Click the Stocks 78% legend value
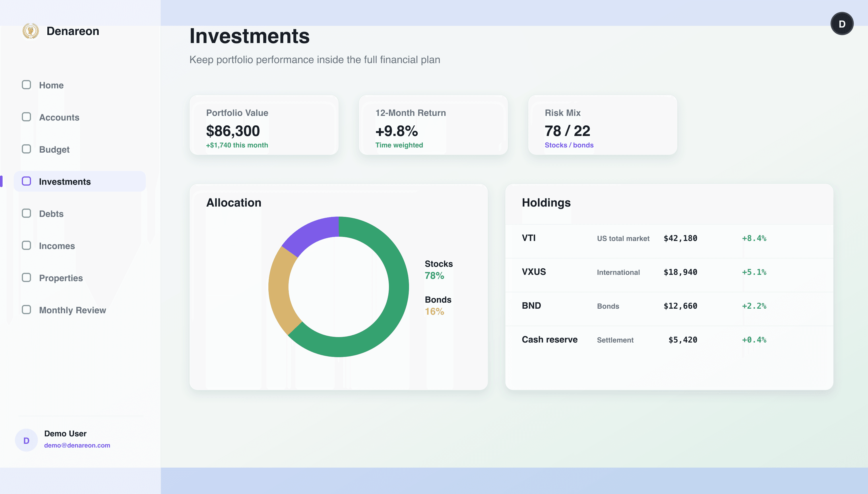Screen dimensions: 868x494 (435, 275)
